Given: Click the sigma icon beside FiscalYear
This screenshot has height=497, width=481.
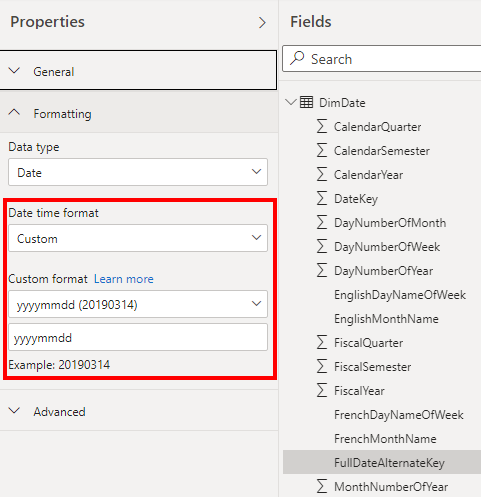Looking at the screenshot, I should tap(322, 390).
